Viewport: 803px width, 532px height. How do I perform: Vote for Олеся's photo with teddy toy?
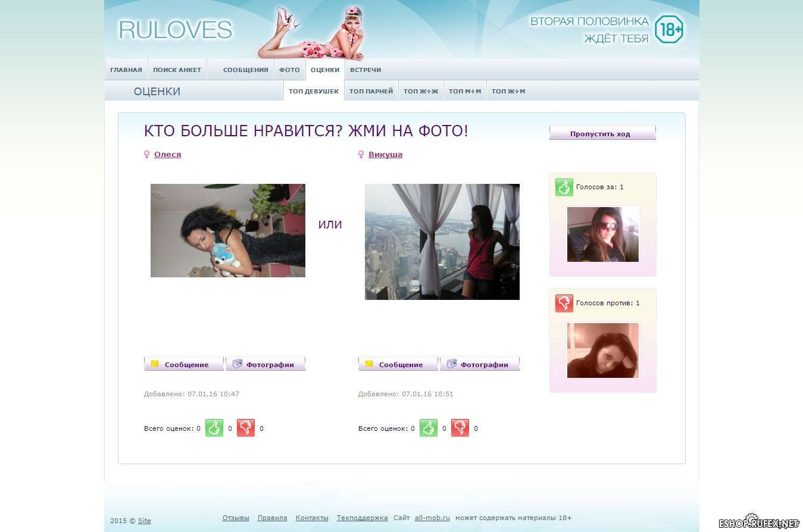point(228,230)
